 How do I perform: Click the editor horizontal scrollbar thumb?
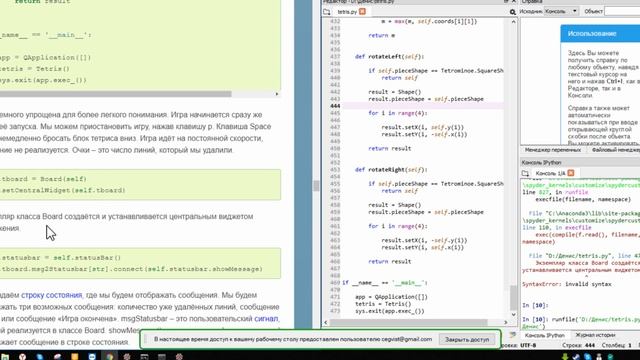pyautogui.click(x=408, y=322)
